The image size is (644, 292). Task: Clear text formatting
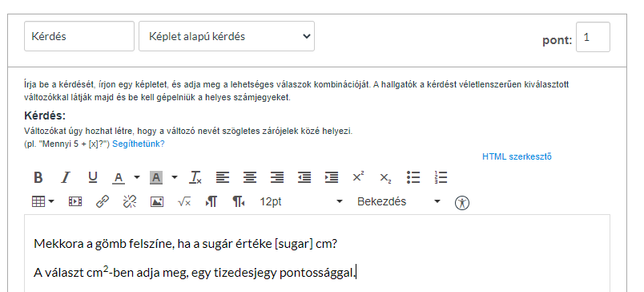point(195,177)
